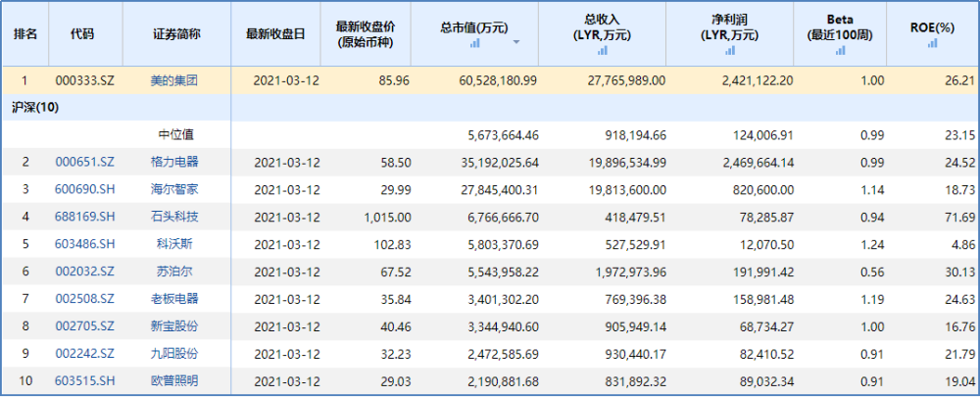Select median ROE value 23.15
The image size is (980, 397).
coord(961,135)
